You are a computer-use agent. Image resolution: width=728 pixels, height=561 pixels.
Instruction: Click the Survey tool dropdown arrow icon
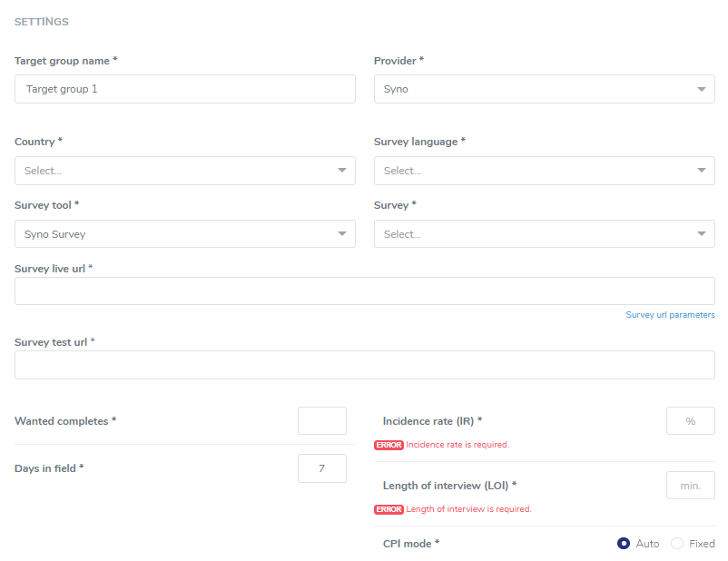342,234
